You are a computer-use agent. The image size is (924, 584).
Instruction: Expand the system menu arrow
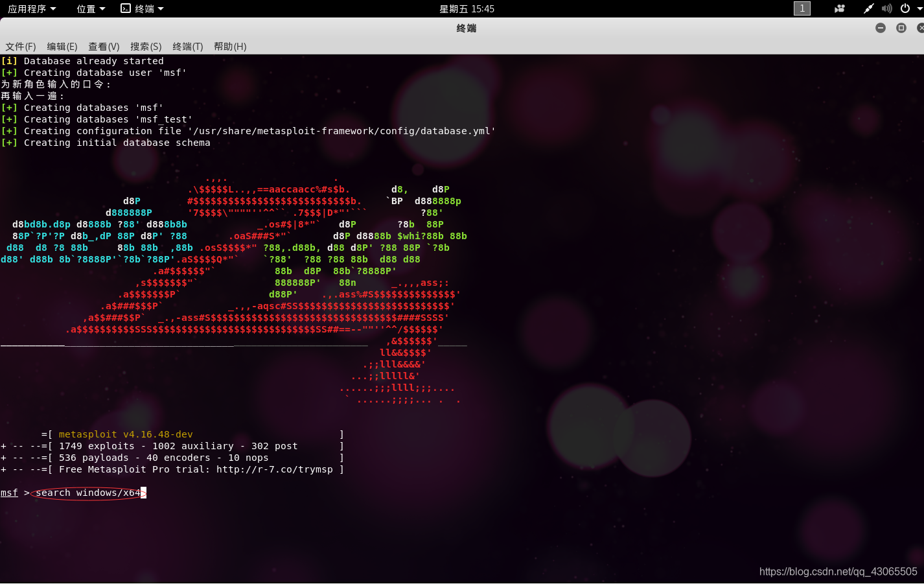point(918,9)
